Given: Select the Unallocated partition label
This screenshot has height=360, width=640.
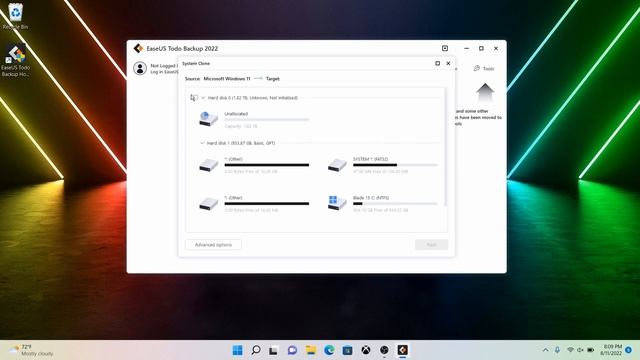Looking at the screenshot, I should [236, 114].
